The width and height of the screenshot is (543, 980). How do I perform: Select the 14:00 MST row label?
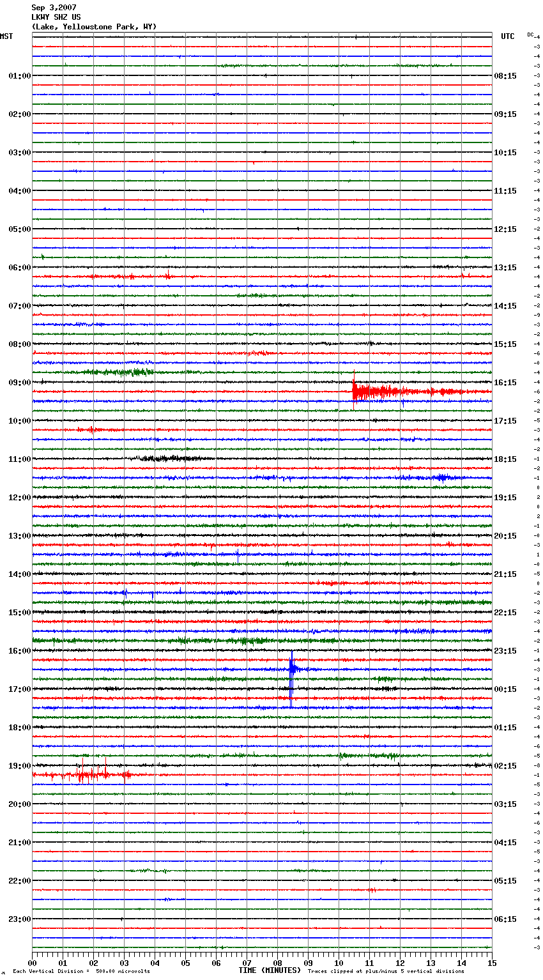(20, 574)
